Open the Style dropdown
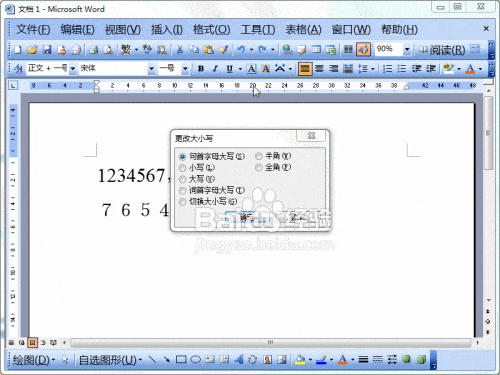 (x=73, y=69)
